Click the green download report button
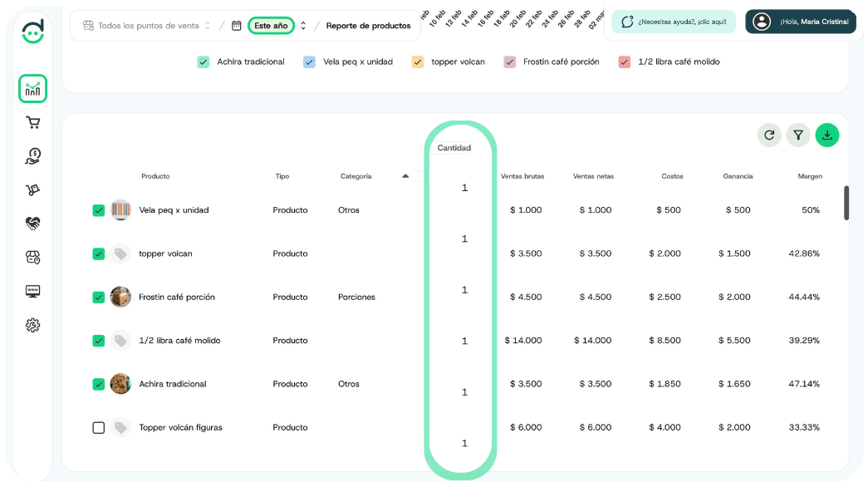Image resolution: width=868 pixels, height=487 pixels. tap(826, 135)
